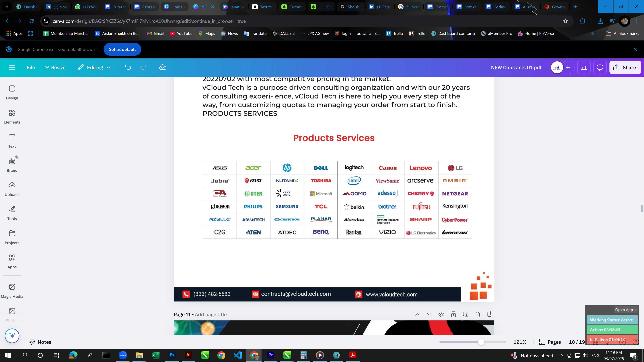Viewport: 644px width, 362px height.
Task: Click the Redo arrow in Canva toolbar
Action: pos(143,67)
